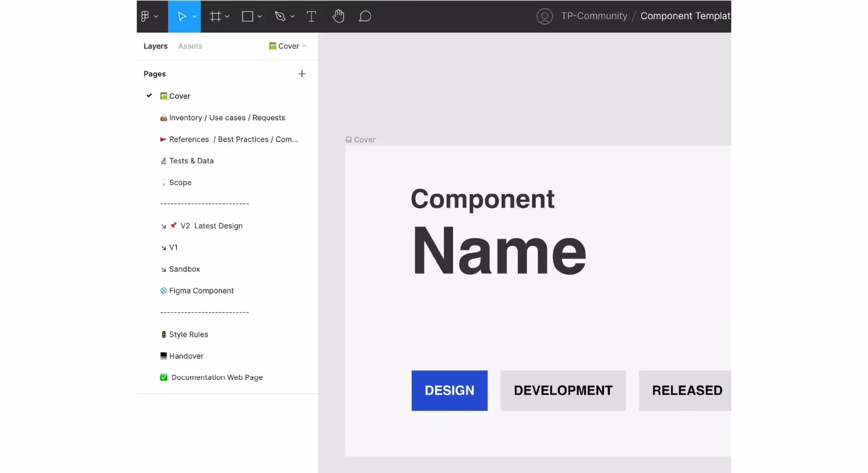
Task: Select the Move tool
Action: click(x=181, y=17)
